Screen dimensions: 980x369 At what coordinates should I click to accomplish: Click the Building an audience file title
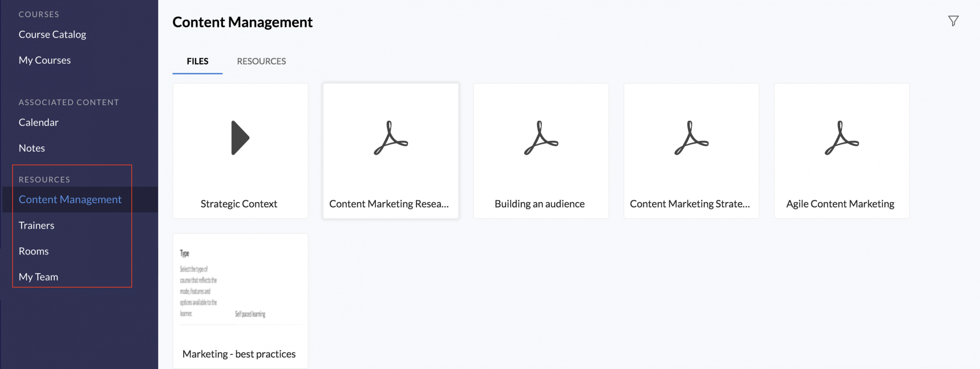(539, 204)
